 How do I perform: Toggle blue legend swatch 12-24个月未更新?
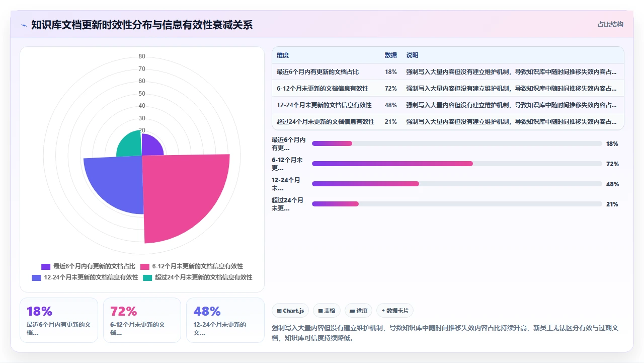click(36, 277)
